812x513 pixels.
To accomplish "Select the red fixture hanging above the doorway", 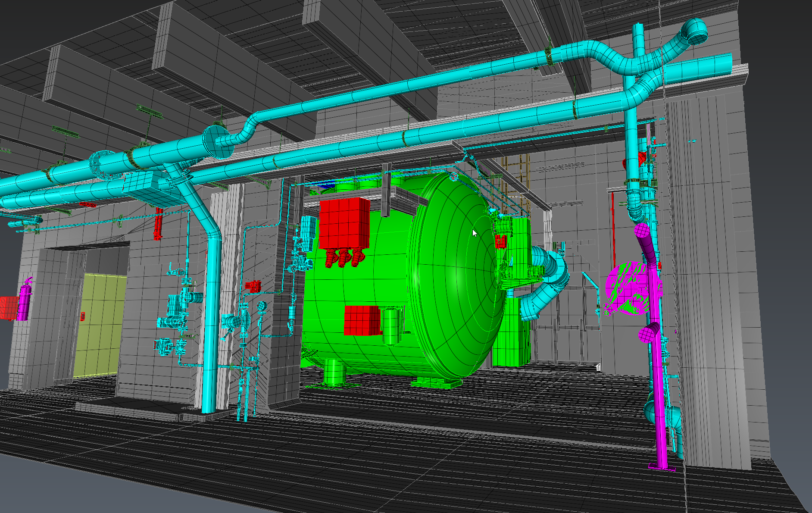I will coord(158,224).
